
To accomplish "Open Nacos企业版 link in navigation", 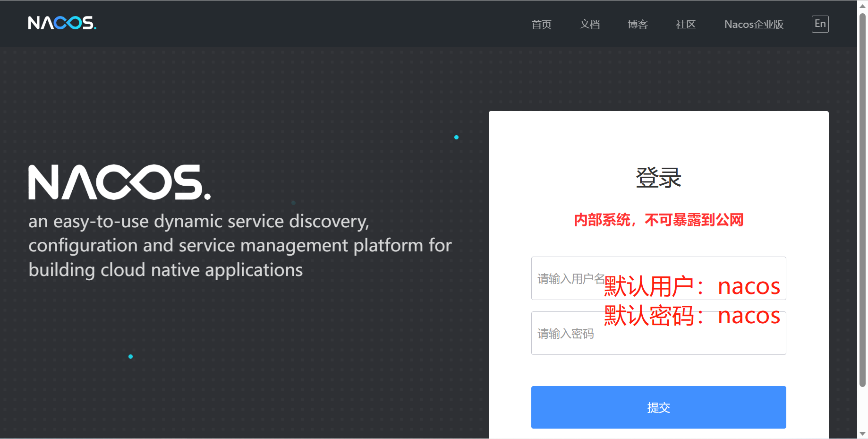I will coord(754,24).
